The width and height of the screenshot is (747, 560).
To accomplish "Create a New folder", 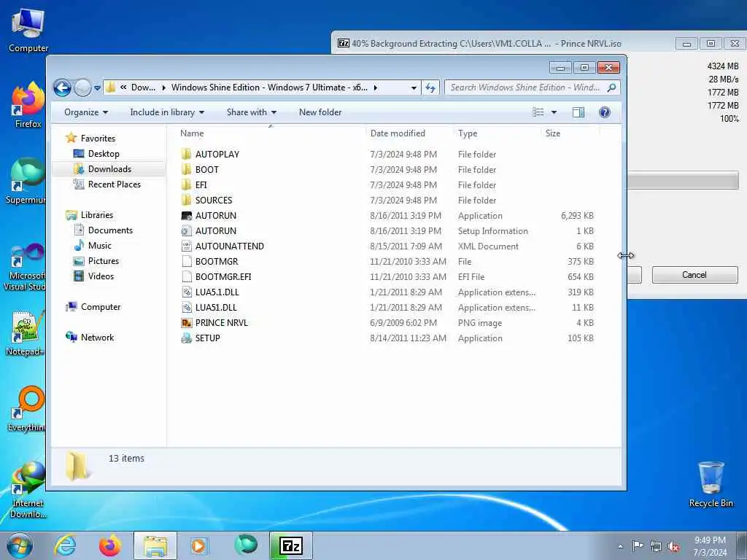I will click(320, 112).
